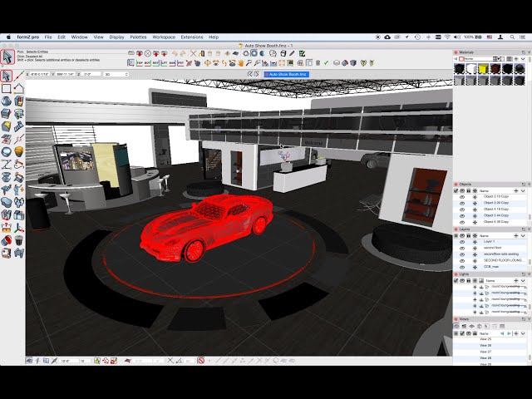Choose the yellow pail tool in left palette
Image resolution: width=532 pixels, height=399 pixels.
point(19,151)
